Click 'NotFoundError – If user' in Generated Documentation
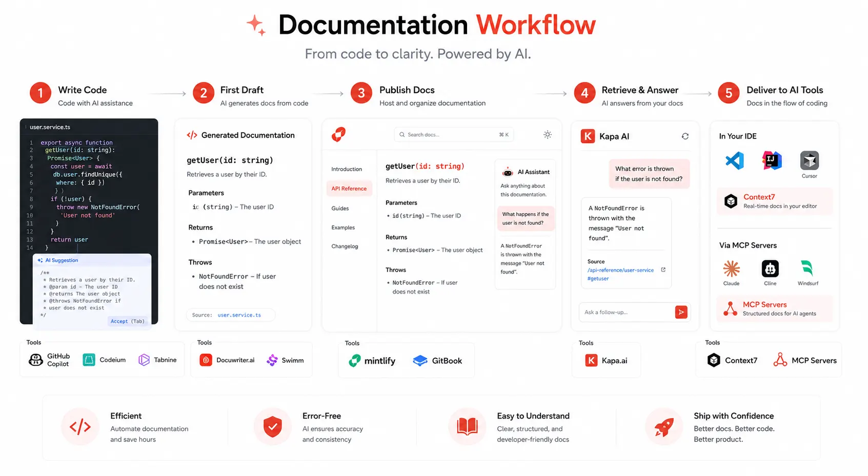This screenshot has height=476, width=868. pos(237,276)
